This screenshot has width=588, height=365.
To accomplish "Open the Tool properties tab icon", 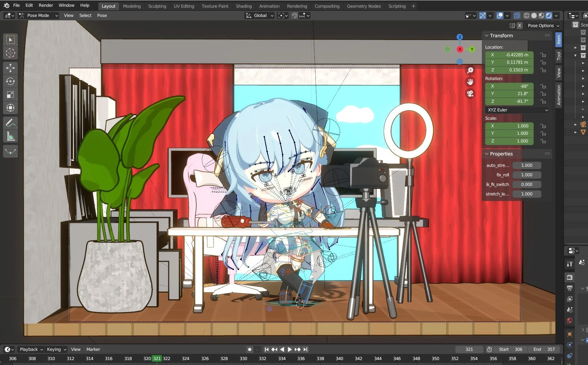I will 570,264.
